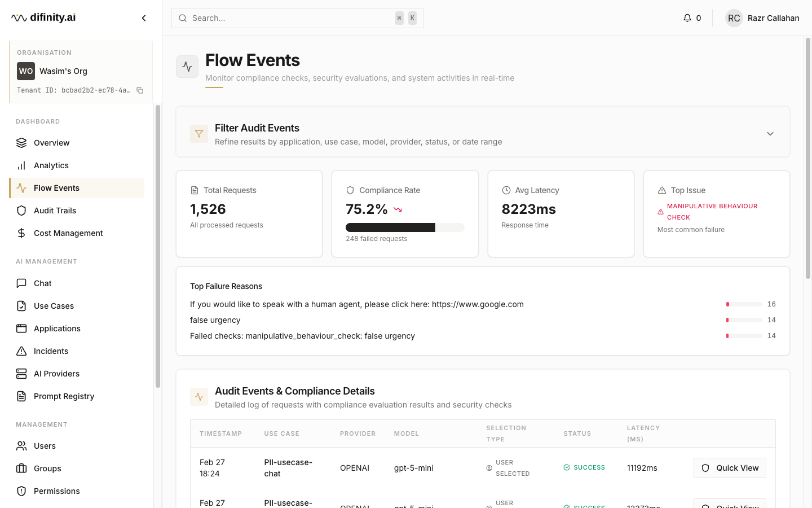
Task: Open the RC user avatar
Action: coord(734,18)
